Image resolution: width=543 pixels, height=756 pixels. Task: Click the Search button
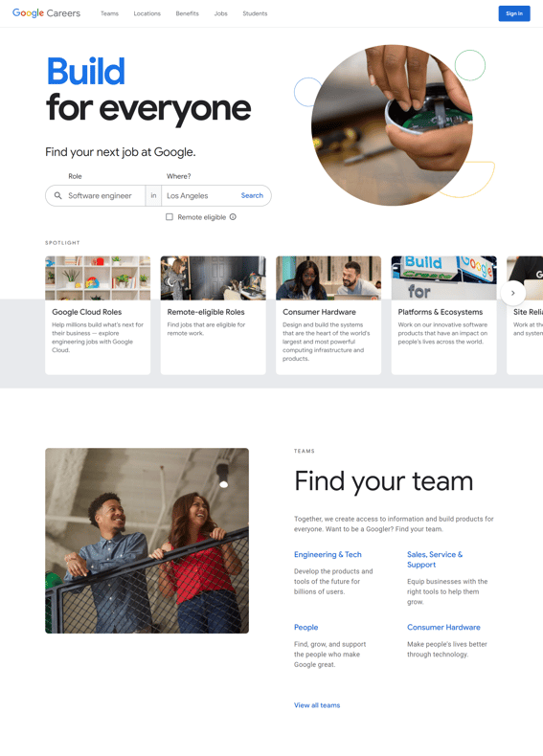(x=252, y=195)
